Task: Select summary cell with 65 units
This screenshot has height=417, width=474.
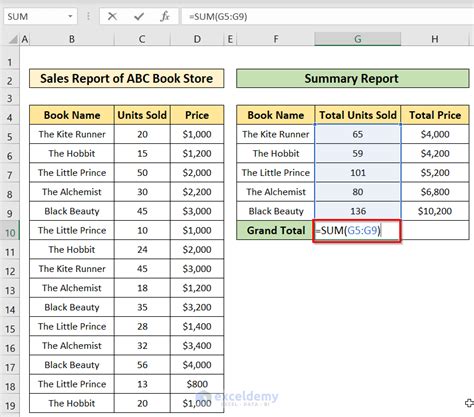Action: coord(358,134)
